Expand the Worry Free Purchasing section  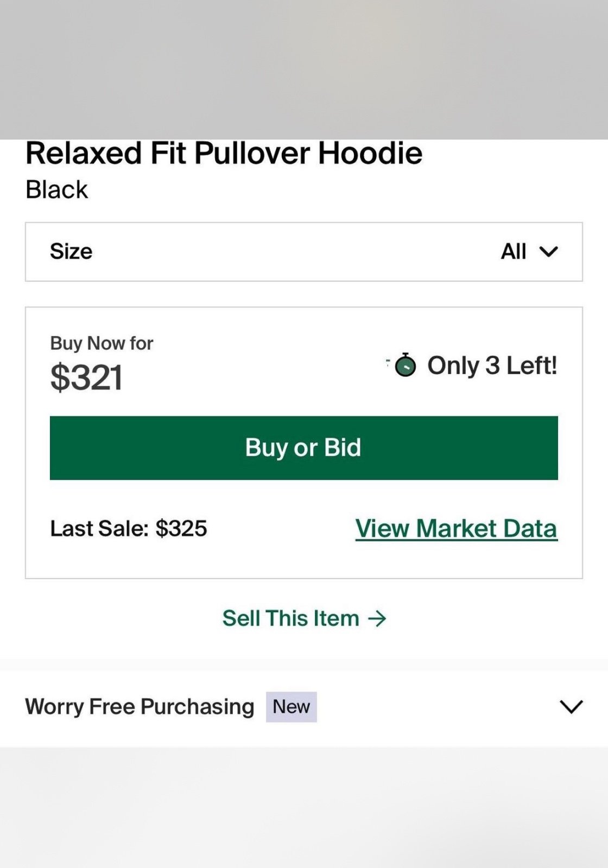click(304, 707)
